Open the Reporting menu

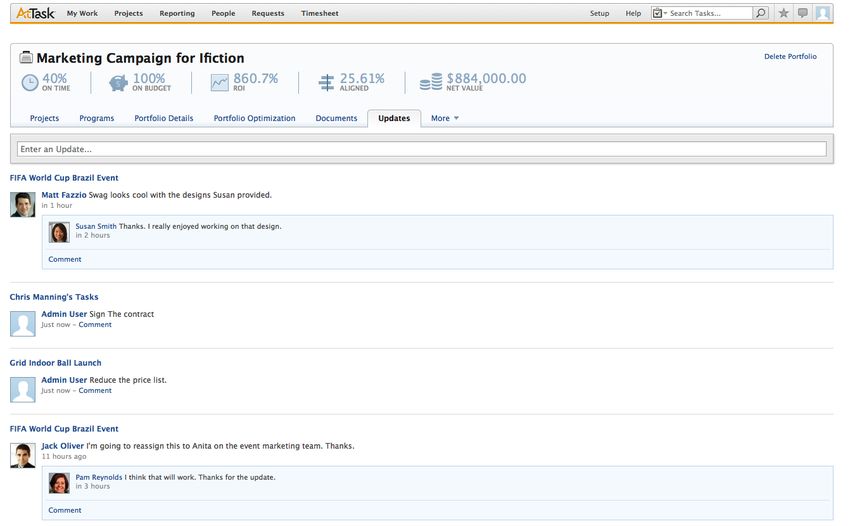[x=177, y=13]
